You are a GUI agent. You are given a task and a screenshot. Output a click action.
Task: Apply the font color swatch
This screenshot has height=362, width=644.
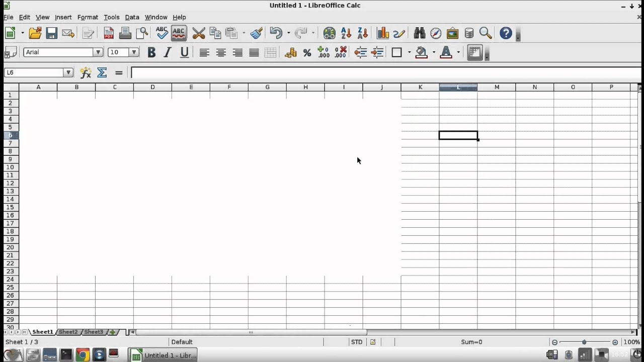(446, 52)
